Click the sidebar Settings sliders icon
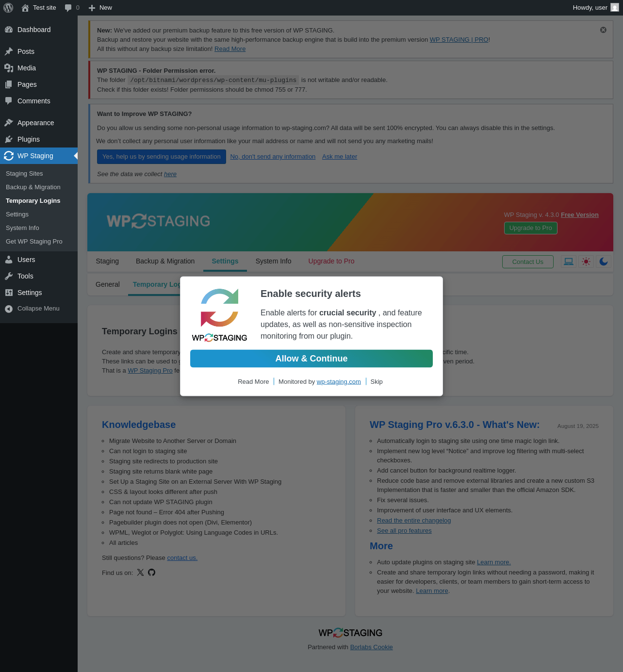Screen dimensions: 623x672 pyautogui.click(x=9, y=293)
